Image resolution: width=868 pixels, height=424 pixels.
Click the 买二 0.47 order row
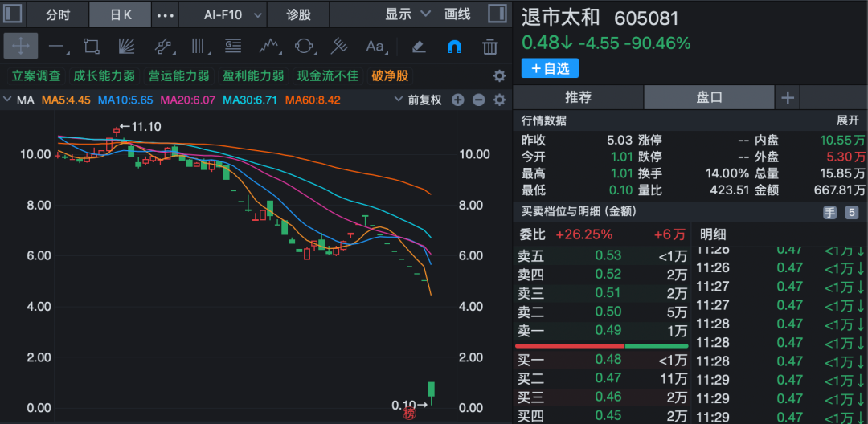[x=602, y=379]
